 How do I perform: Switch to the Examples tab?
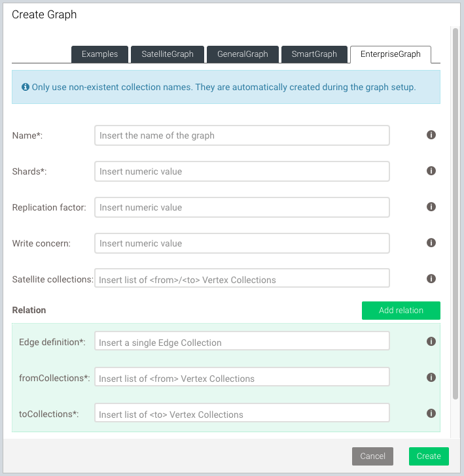tap(99, 54)
